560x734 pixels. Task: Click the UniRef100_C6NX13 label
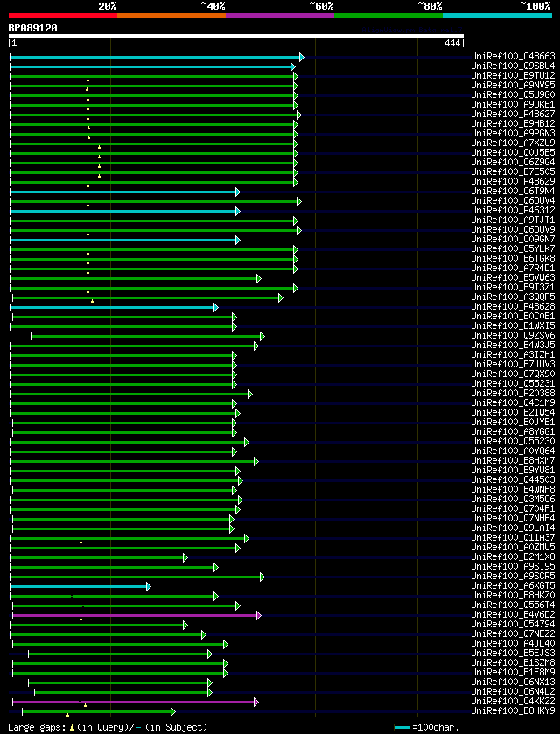pos(513,682)
